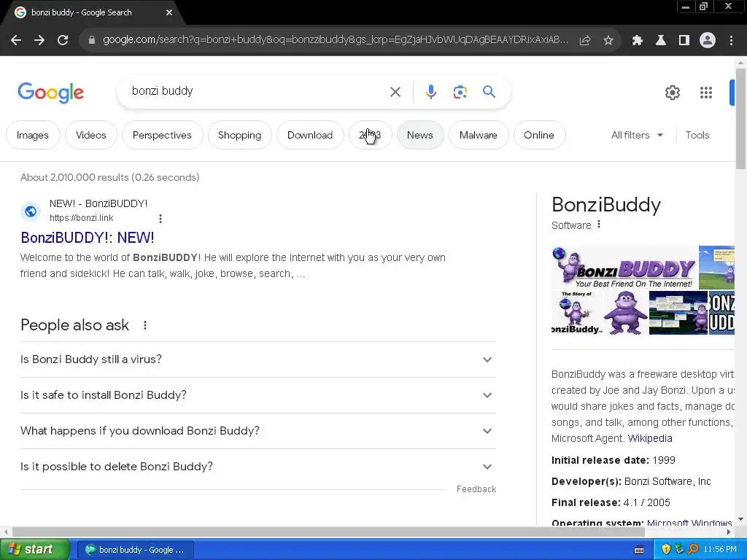Click the 'BonziBuddy' knowledge panel title
This screenshot has height=560, width=747.
[606, 205]
